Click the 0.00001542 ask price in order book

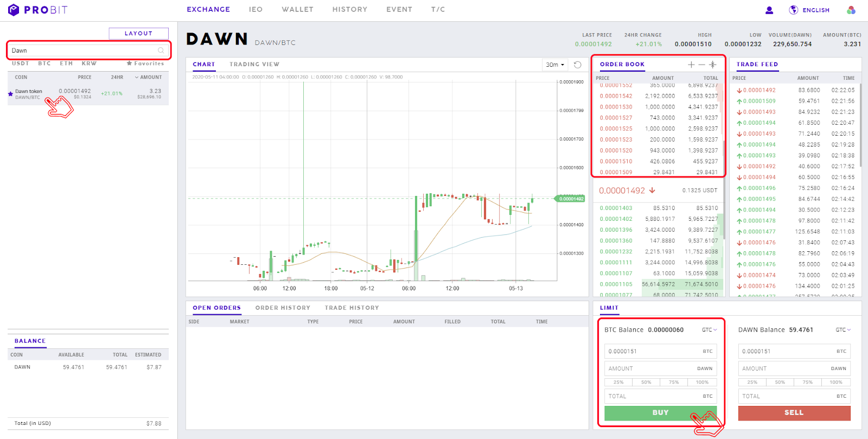click(616, 96)
